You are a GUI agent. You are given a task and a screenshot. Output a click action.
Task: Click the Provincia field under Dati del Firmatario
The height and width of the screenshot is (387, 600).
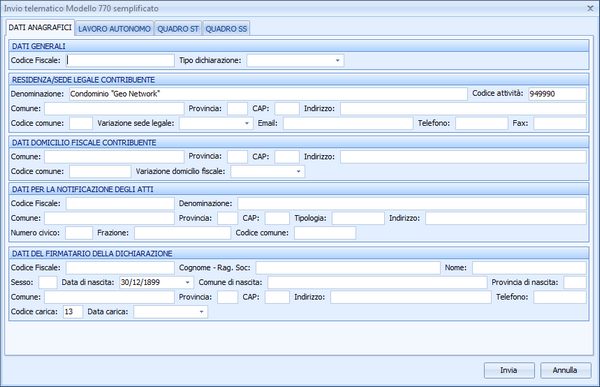coord(228,297)
